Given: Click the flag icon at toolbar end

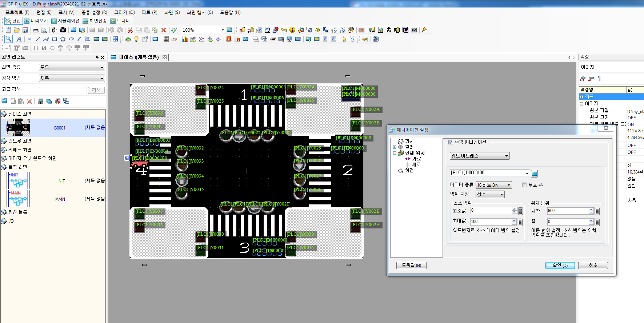Looking at the screenshot, I should click(424, 30).
